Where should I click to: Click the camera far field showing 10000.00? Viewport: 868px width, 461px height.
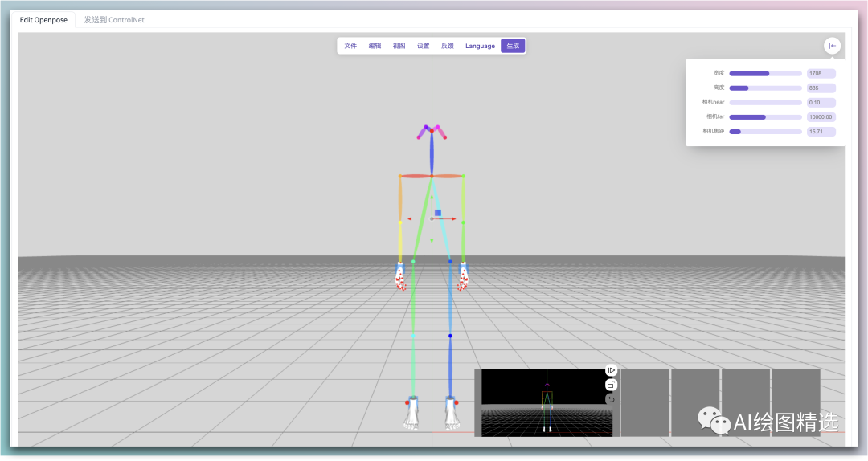coord(821,116)
